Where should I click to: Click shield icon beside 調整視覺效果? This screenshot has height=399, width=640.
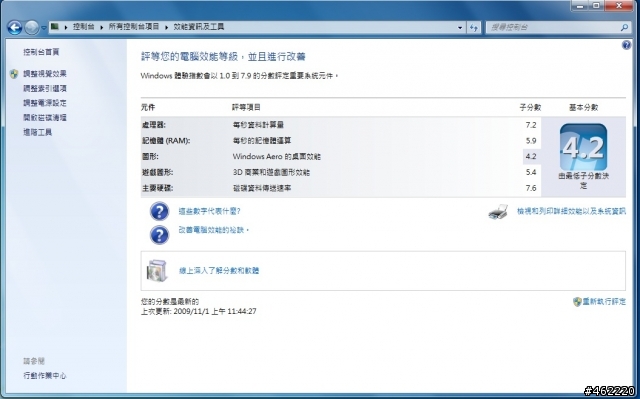point(14,74)
